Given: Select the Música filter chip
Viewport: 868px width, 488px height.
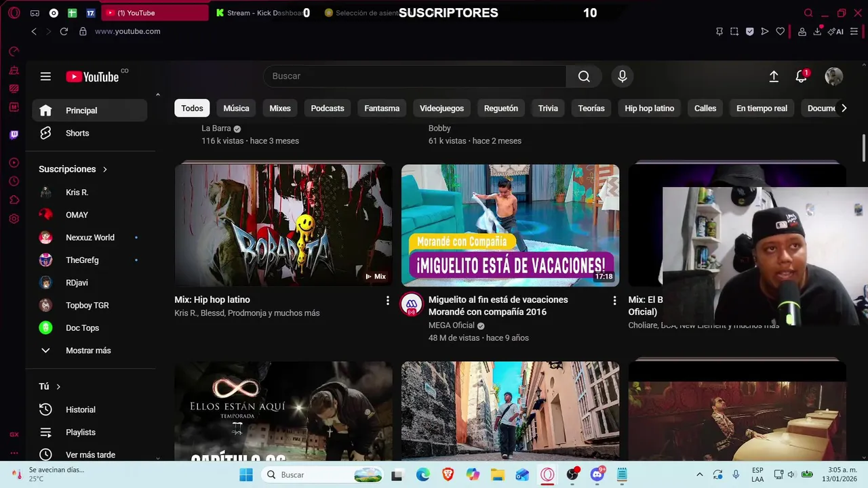Looking at the screenshot, I should tap(236, 108).
